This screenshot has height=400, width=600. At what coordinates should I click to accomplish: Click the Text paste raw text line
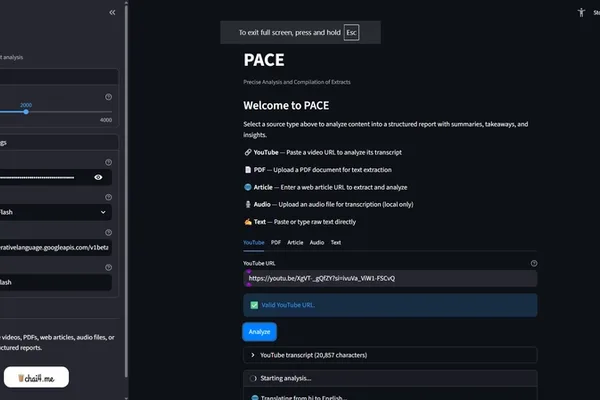300,222
